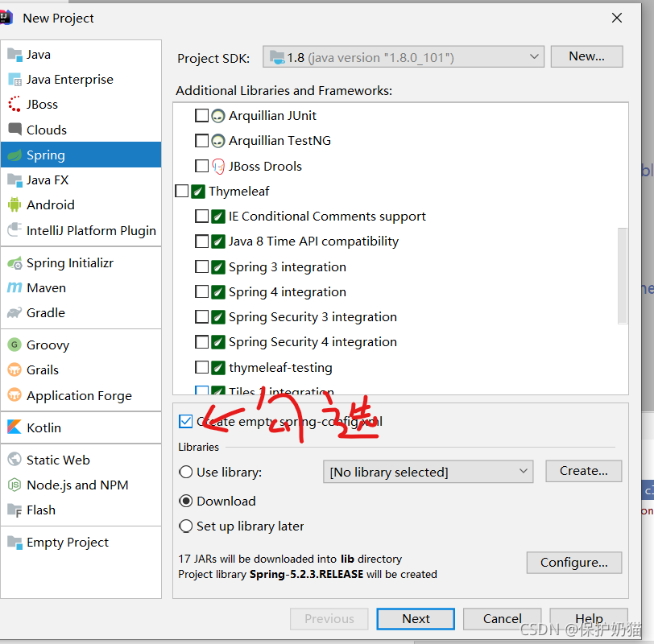
Task: Click the Arquillian TestNG alien icon
Action: point(218,141)
